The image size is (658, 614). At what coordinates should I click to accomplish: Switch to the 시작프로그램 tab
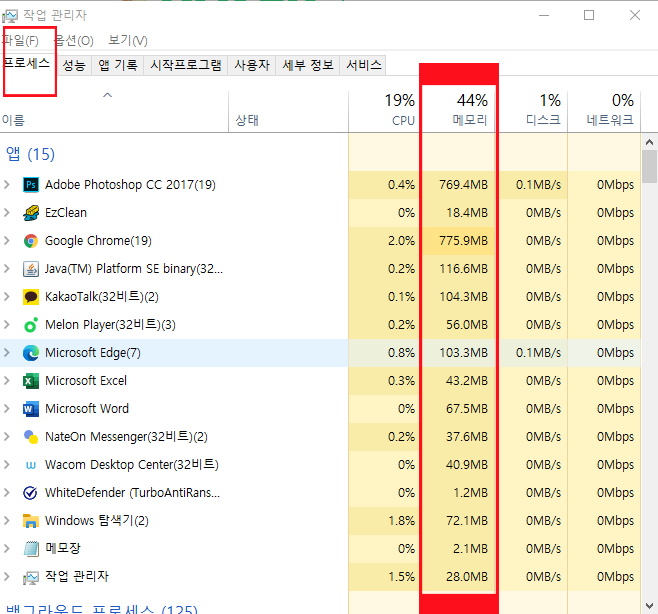tap(185, 65)
